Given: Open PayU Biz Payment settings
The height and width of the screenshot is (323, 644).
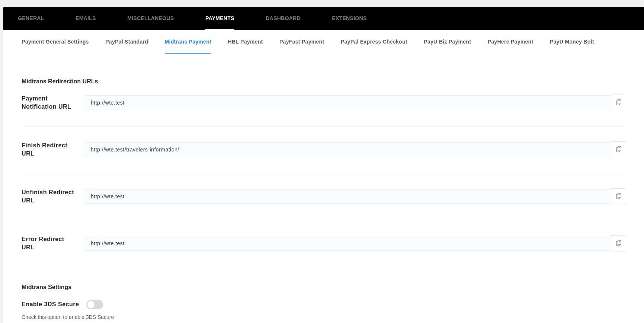Looking at the screenshot, I should 447,42.
